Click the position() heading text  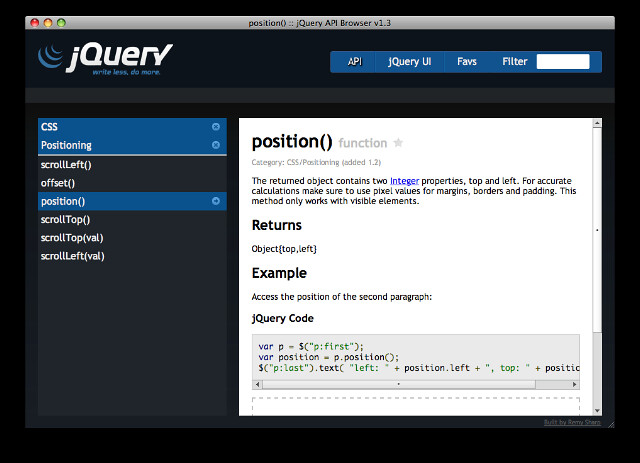(292, 142)
